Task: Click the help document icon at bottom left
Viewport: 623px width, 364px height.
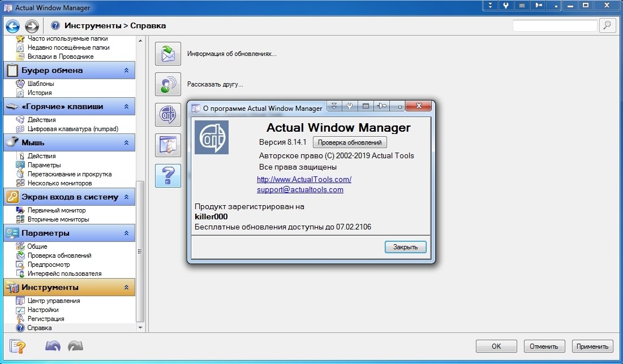Action: [18, 346]
